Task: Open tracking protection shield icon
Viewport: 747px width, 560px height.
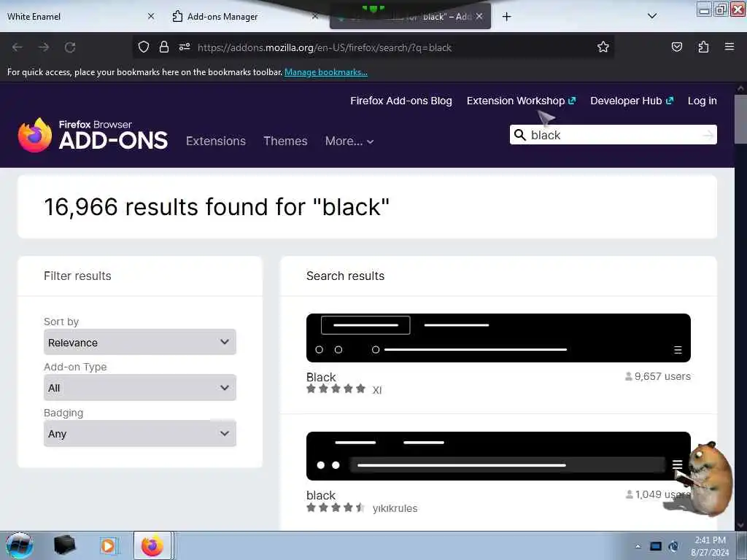Action: [144, 47]
